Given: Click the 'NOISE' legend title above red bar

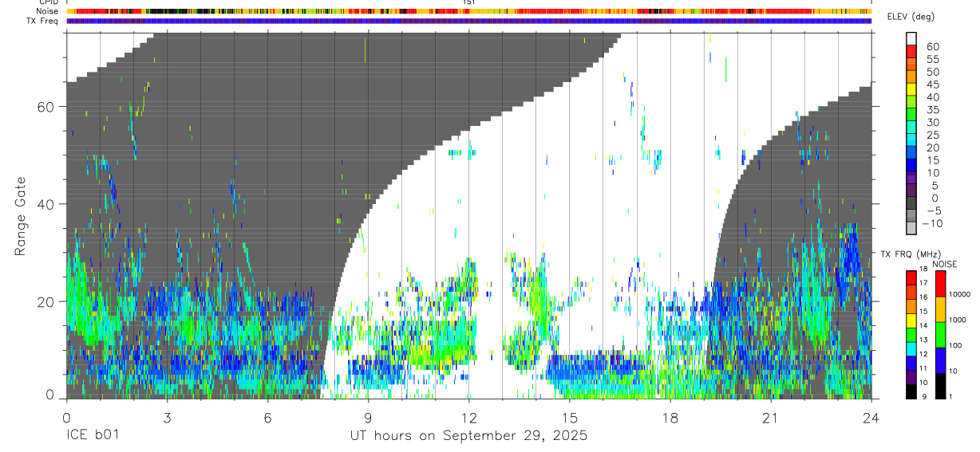Looking at the screenshot, I should pyautogui.click(x=944, y=264).
